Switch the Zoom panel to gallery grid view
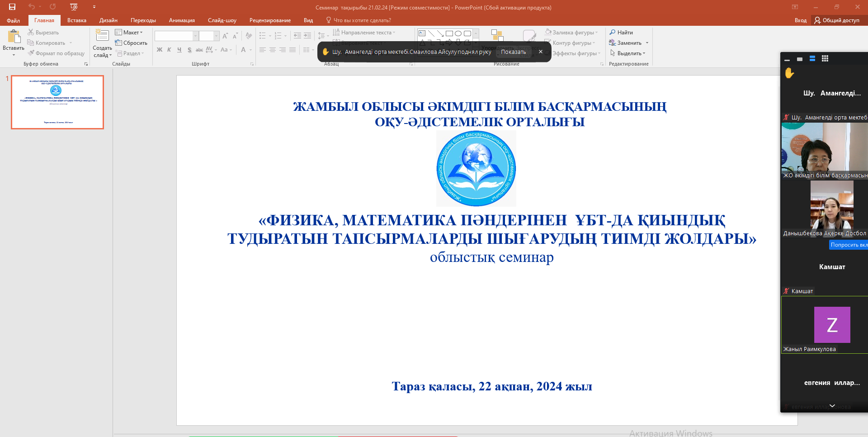The image size is (868, 437). pos(825,58)
